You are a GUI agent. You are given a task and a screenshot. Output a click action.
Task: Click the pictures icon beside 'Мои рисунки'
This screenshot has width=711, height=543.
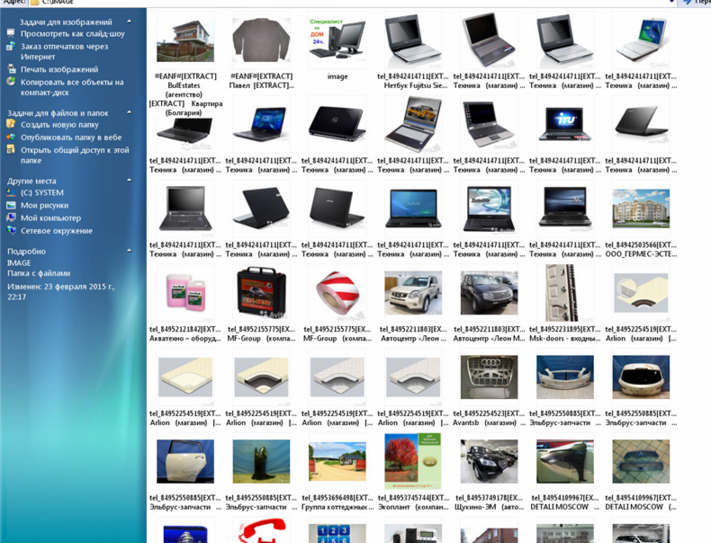coord(11,205)
